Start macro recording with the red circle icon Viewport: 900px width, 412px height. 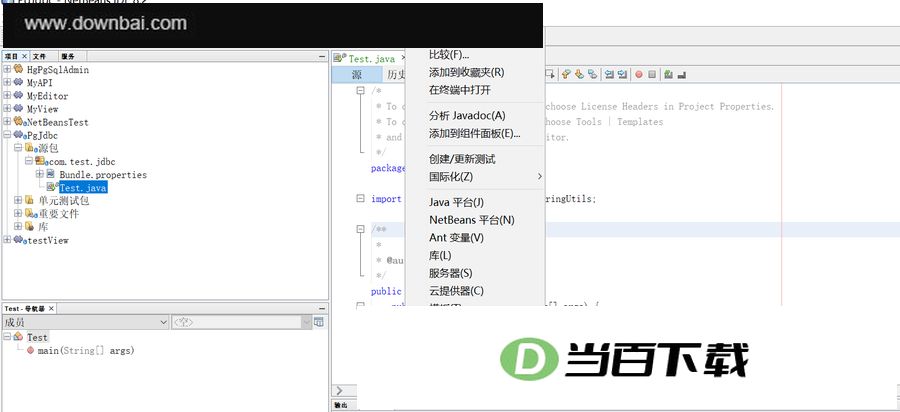[x=639, y=74]
